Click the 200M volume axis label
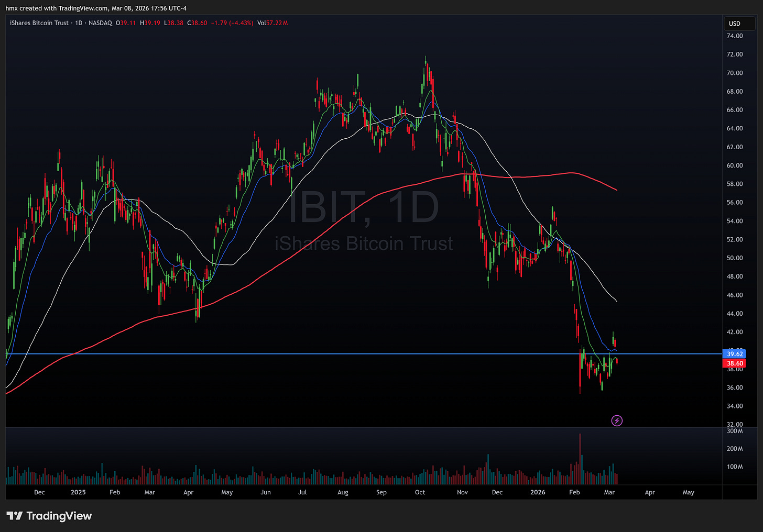This screenshot has width=763, height=532. (x=735, y=449)
